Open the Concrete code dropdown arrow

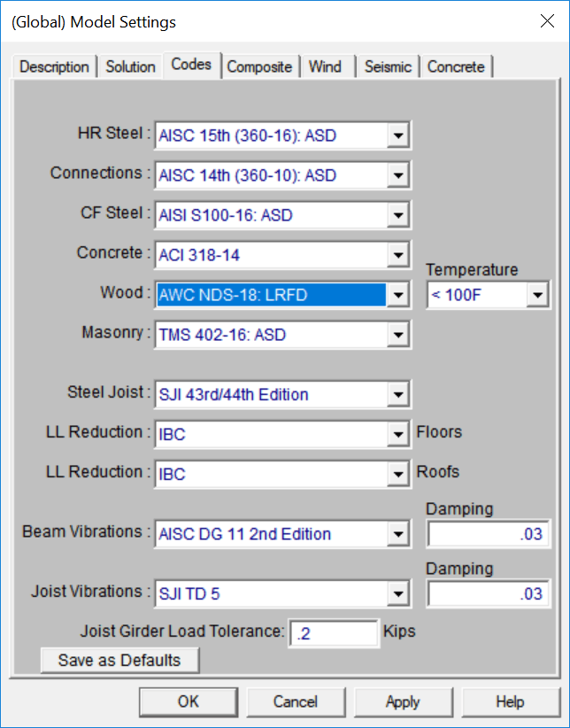click(x=397, y=255)
